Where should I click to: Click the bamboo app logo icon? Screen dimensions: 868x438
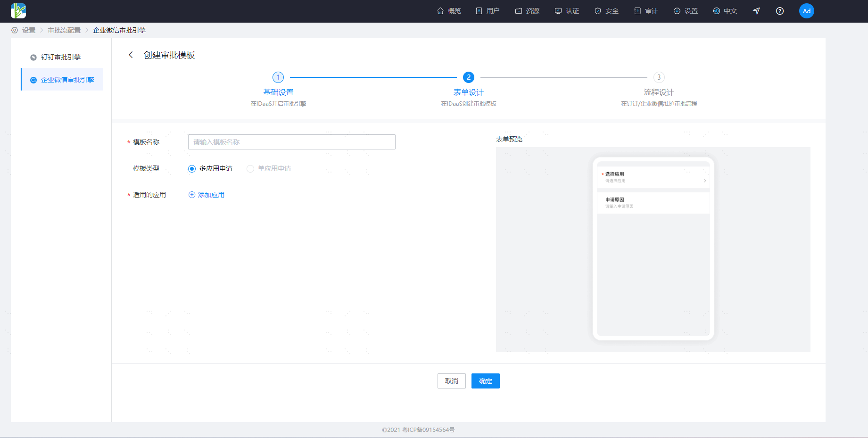pos(18,11)
